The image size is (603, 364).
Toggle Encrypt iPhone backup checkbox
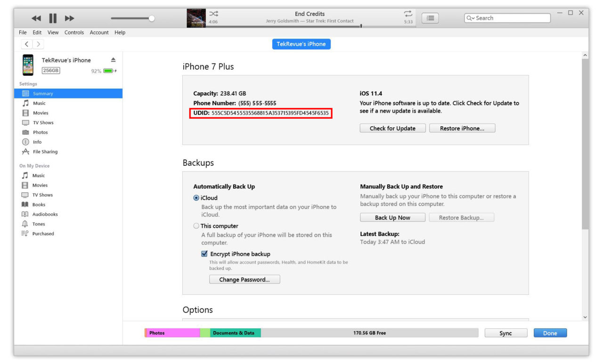(204, 254)
